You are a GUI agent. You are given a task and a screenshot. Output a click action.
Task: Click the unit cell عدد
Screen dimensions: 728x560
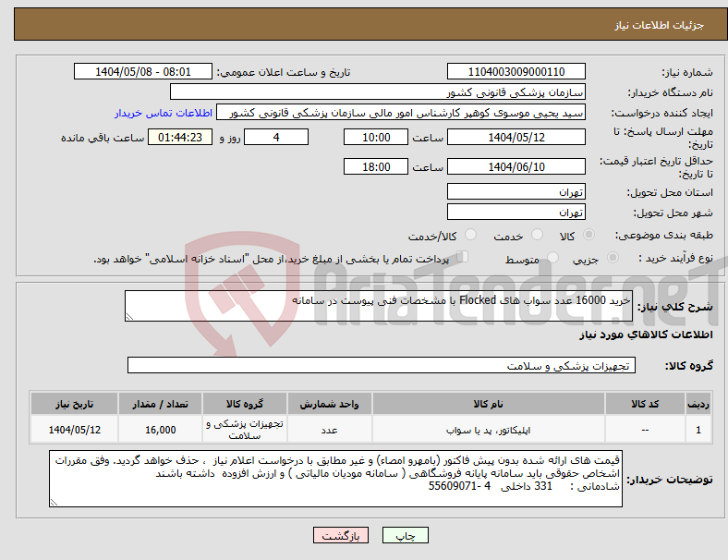coord(329,430)
